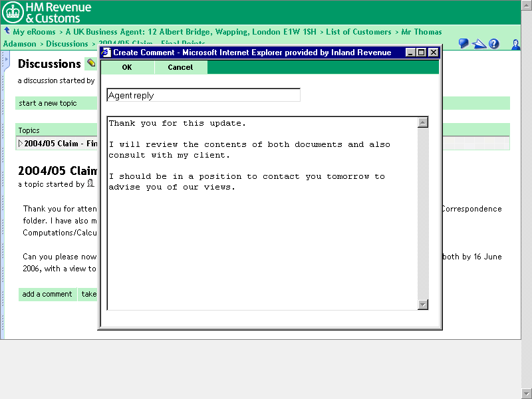
Task: Click the speech bubble chat icon
Action: point(464,44)
